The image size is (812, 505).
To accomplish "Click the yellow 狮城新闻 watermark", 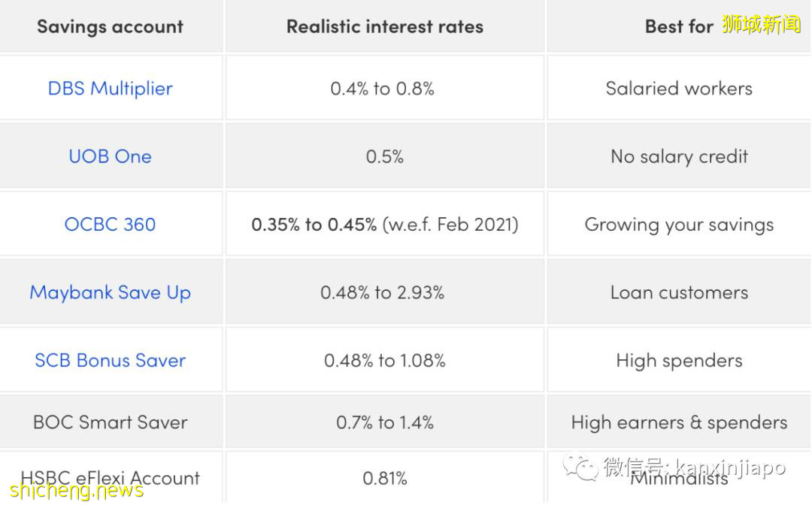I will pos(762,24).
